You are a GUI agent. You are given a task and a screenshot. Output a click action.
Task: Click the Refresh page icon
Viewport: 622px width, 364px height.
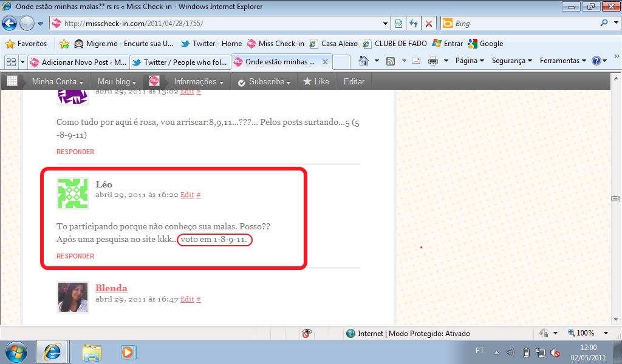[414, 24]
